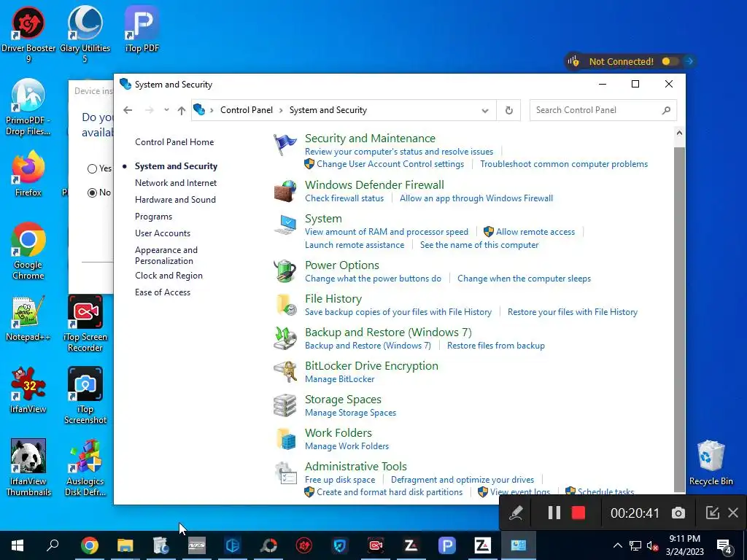Open Manage BitLocker link

(x=340, y=379)
